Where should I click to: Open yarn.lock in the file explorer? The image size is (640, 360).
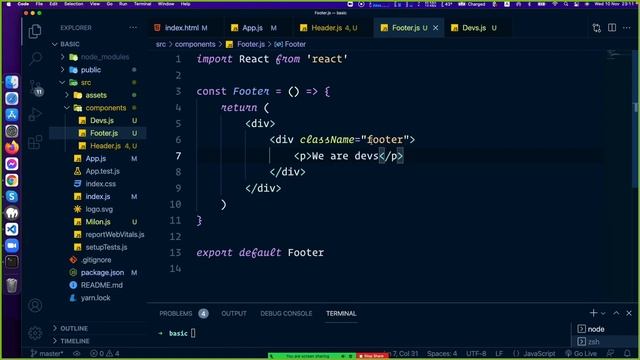click(x=97, y=298)
